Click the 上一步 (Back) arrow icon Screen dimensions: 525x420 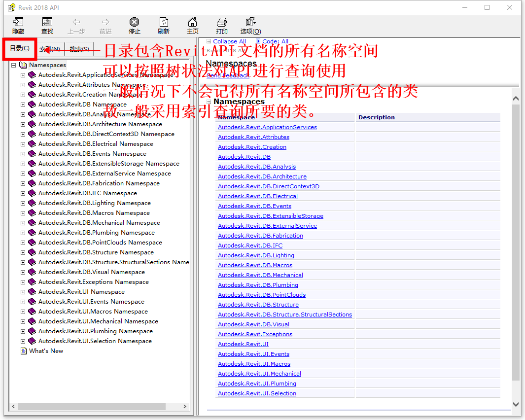[76, 22]
